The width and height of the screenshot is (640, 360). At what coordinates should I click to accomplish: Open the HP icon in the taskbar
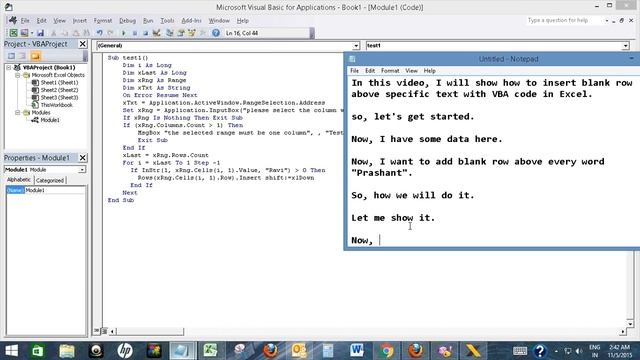[125, 351]
